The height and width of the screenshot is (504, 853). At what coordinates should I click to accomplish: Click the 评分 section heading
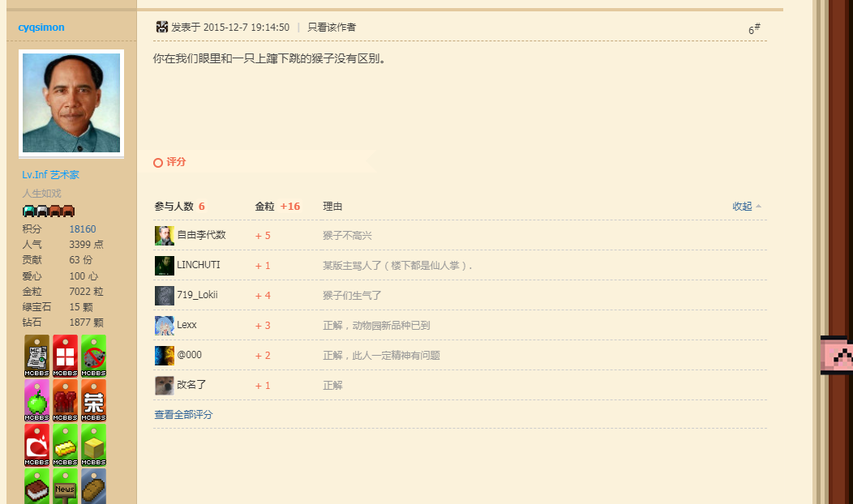(176, 162)
